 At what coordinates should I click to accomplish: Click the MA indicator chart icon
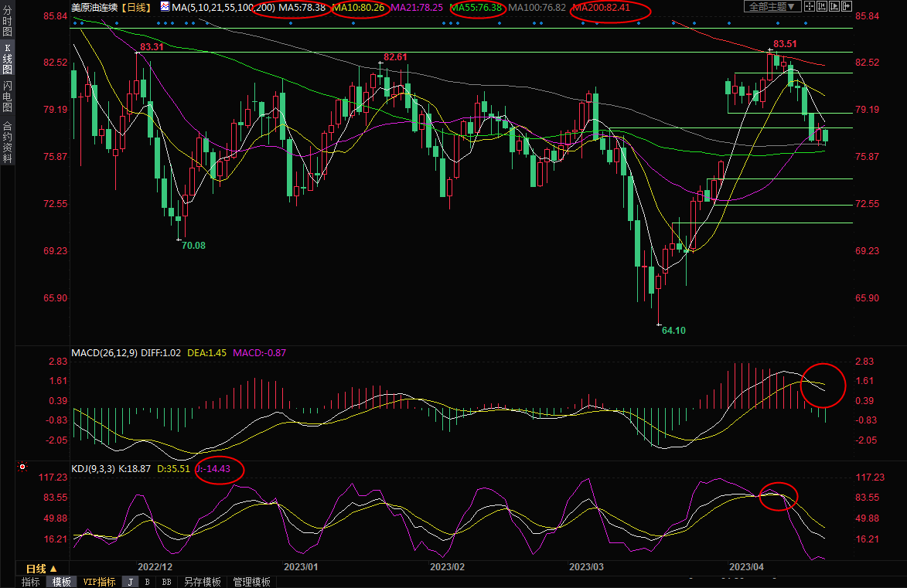(165, 7)
